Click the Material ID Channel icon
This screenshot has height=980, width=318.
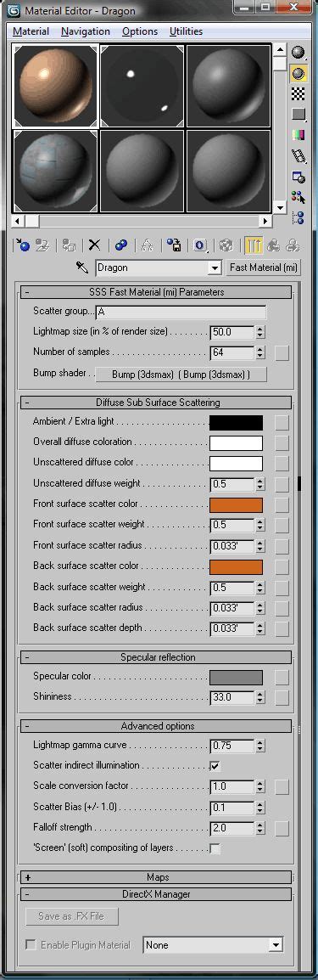[201, 245]
